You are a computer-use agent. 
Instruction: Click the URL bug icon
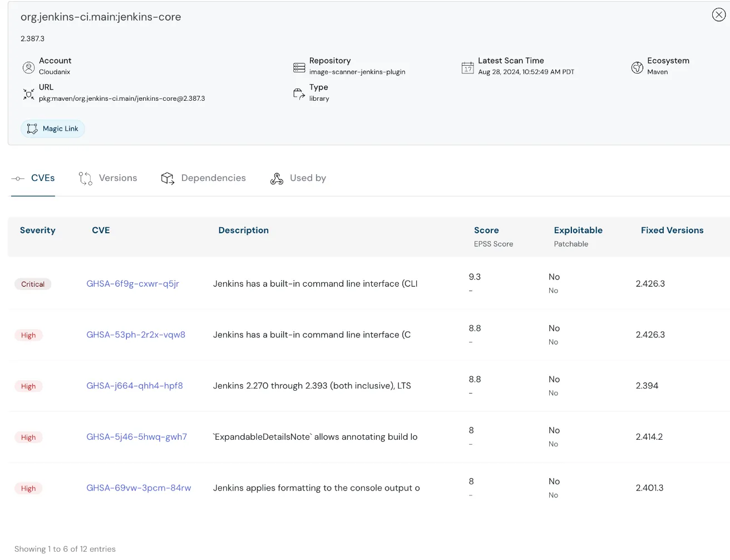tap(28, 94)
